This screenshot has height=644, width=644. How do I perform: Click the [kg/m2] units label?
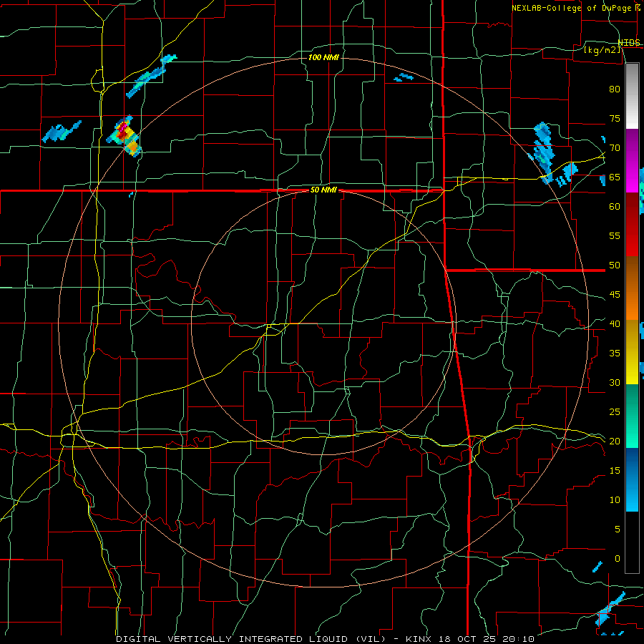602,49
